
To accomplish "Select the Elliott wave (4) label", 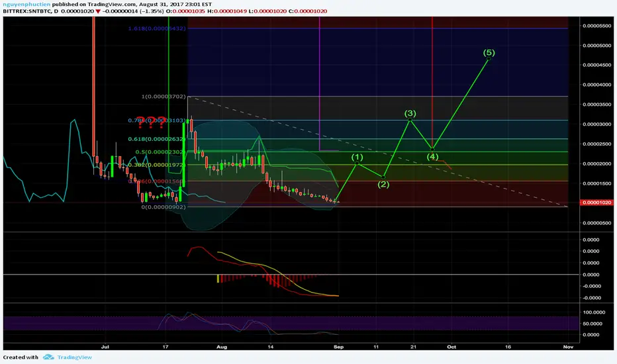I will point(432,157).
